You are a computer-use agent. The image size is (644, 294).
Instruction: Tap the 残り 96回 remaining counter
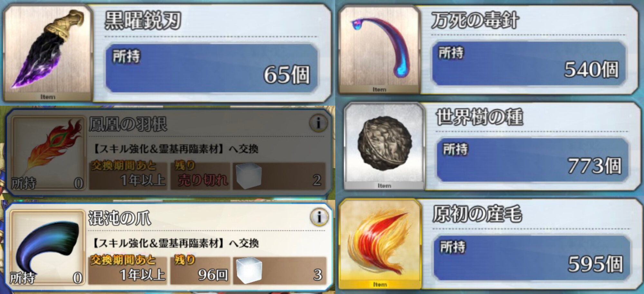click(x=200, y=270)
